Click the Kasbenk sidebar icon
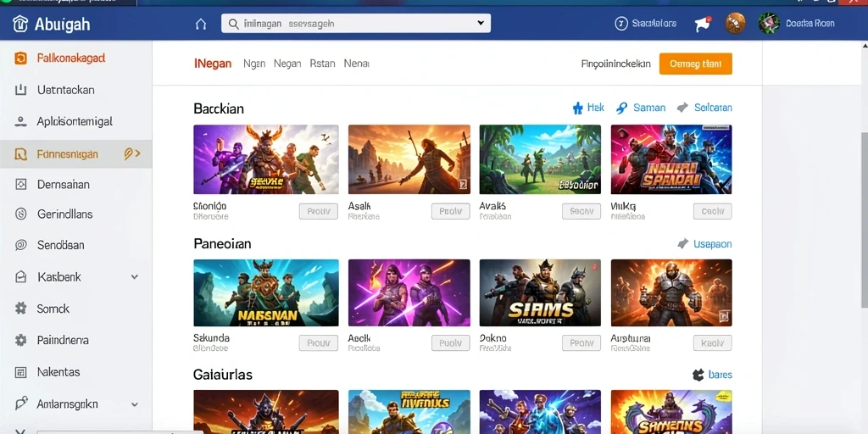Viewport: 868px width, 434px height. click(x=20, y=277)
